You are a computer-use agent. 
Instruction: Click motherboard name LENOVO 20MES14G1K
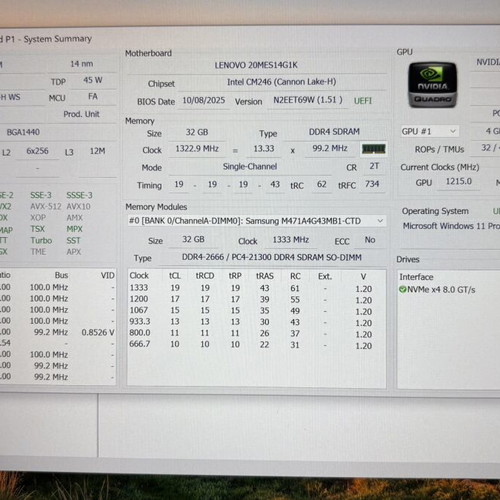256,65
